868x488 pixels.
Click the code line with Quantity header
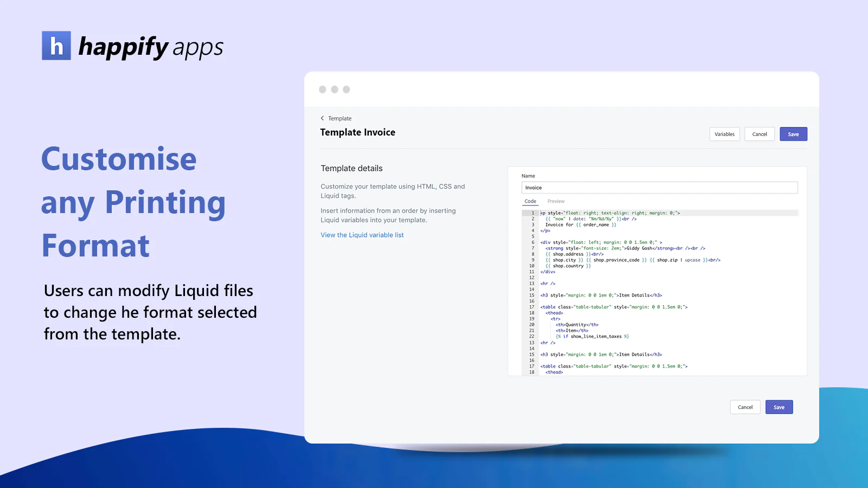pyautogui.click(x=577, y=325)
